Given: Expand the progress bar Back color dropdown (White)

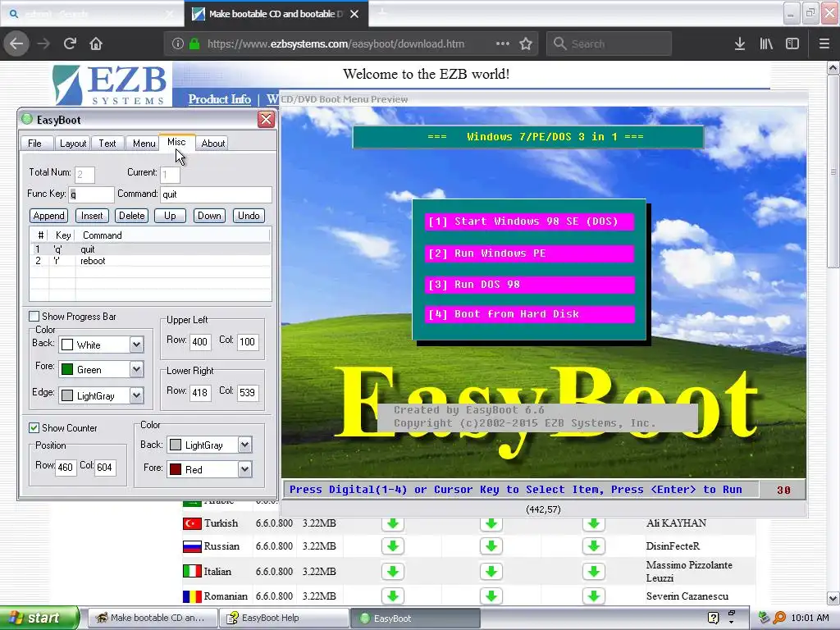Looking at the screenshot, I should click(137, 345).
